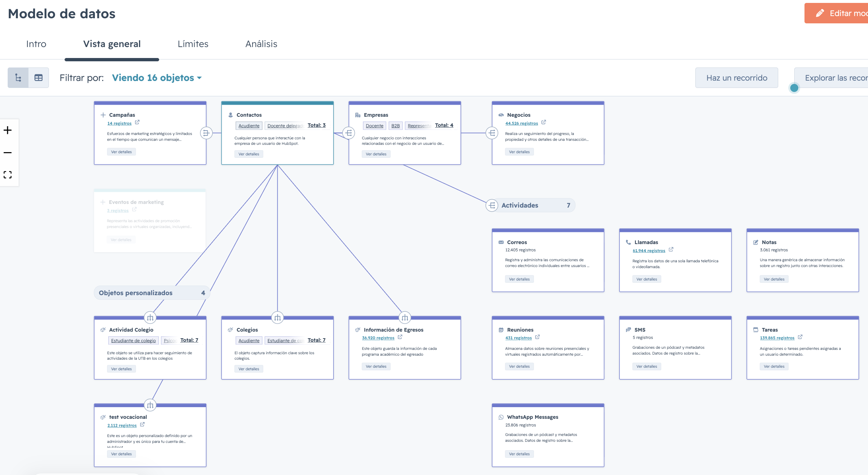This screenshot has width=868, height=475.
Task: Click the blue pulsing tour indicator dot
Action: coord(794,88)
